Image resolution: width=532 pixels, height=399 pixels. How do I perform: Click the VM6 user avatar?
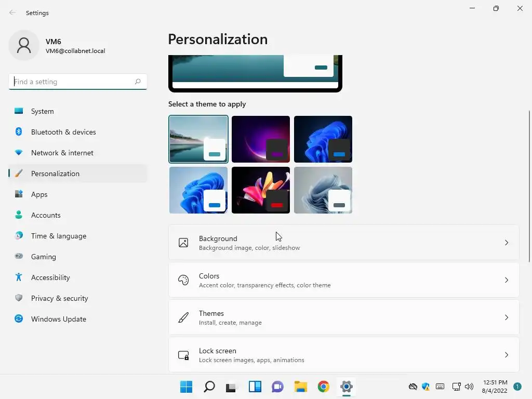click(x=24, y=46)
